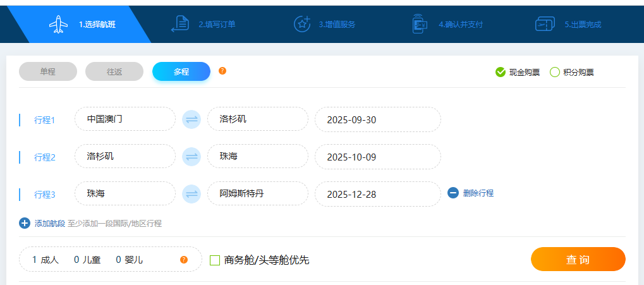Click the orange 查询 search button
Viewport: 644px width, 285px height.
pyautogui.click(x=578, y=259)
